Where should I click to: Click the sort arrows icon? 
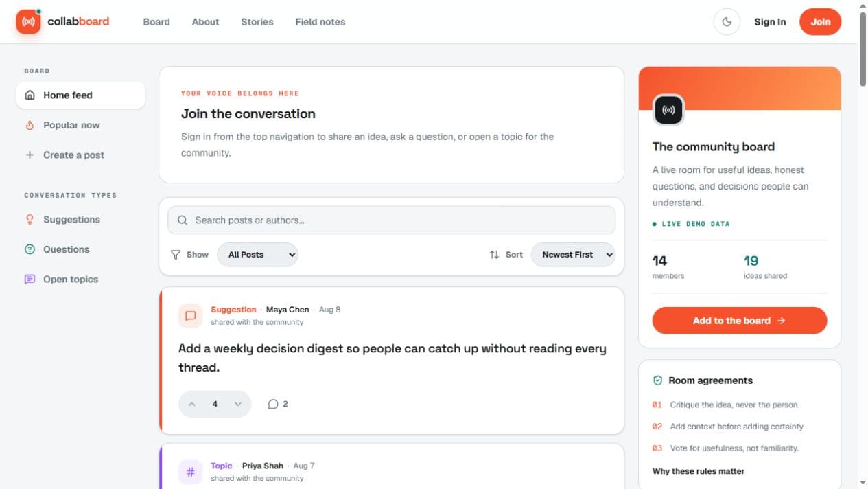click(x=494, y=255)
